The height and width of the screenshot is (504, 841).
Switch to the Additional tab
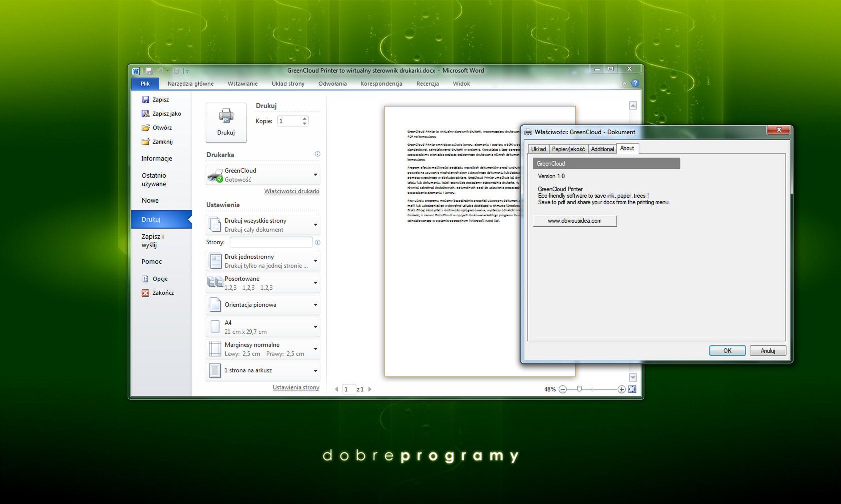(x=602, y=149)
